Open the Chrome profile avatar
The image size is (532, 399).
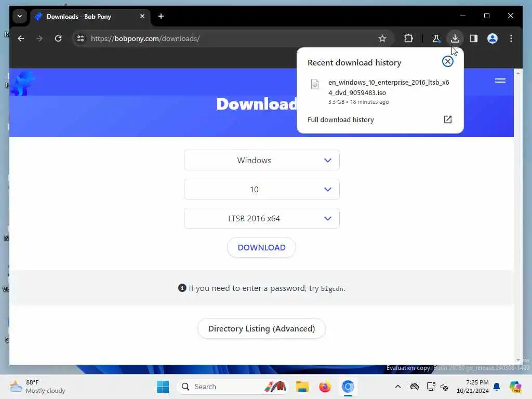point(493,38)
